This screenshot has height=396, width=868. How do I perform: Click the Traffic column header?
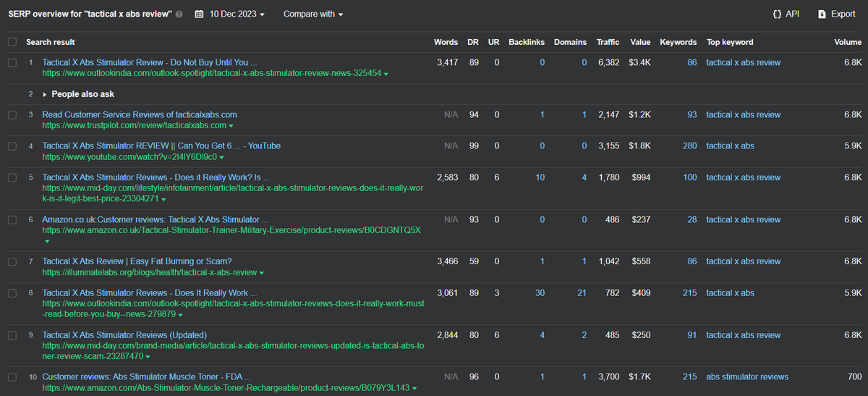pos(608,42)
